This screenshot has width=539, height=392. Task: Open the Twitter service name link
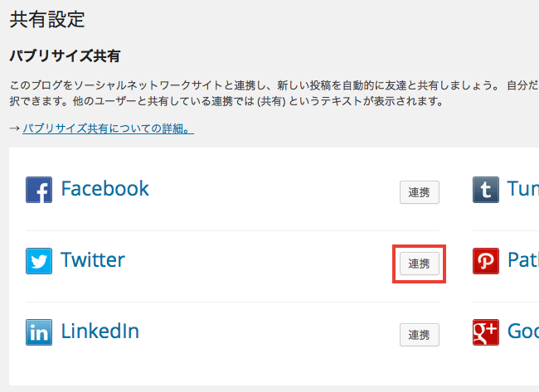[x=93, y=259]
